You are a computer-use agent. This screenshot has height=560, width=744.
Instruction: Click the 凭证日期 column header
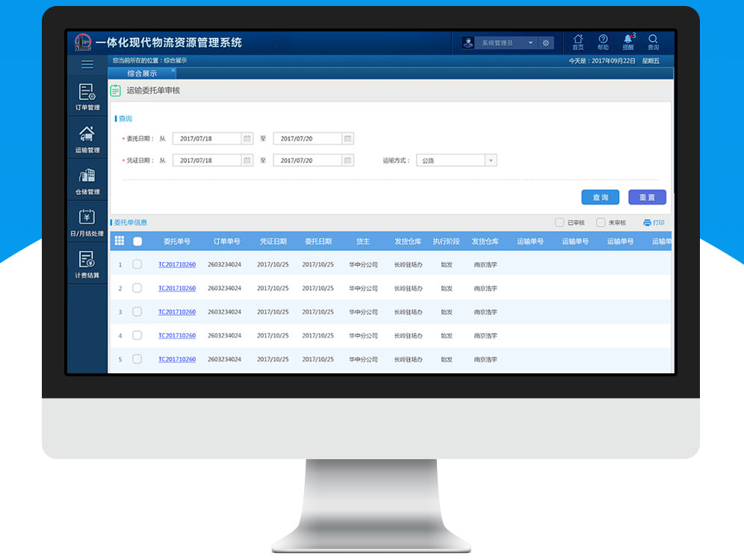(273, 241)
